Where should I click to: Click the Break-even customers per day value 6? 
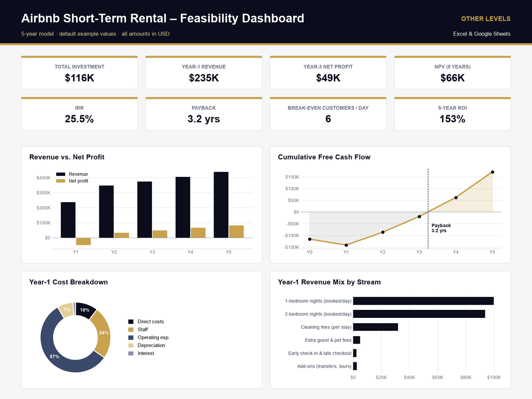(x=328, y=119)
